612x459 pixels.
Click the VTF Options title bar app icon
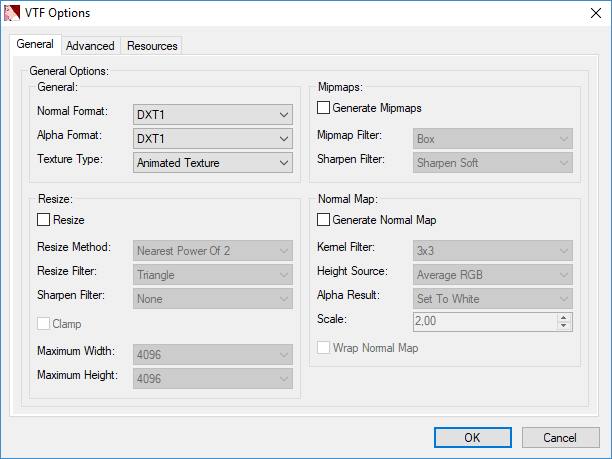[x=14, y=13]
